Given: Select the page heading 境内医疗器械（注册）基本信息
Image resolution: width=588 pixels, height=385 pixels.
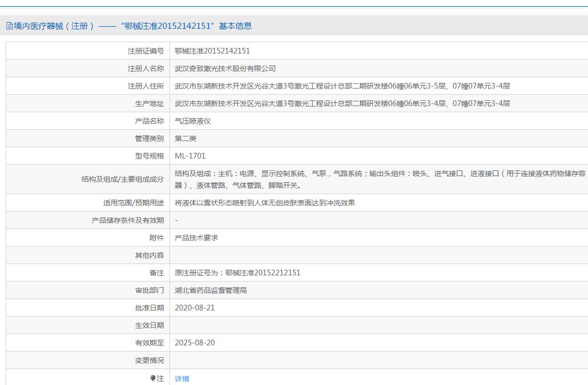Looking at the screenshot, I should 129,26.
